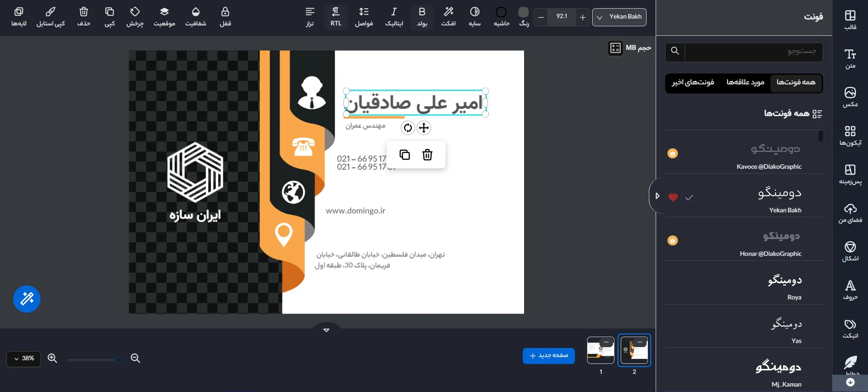Screen dimensions: 868x392
Task: Open the Rotate (چرخش) tool
Action: click(135, 17)
